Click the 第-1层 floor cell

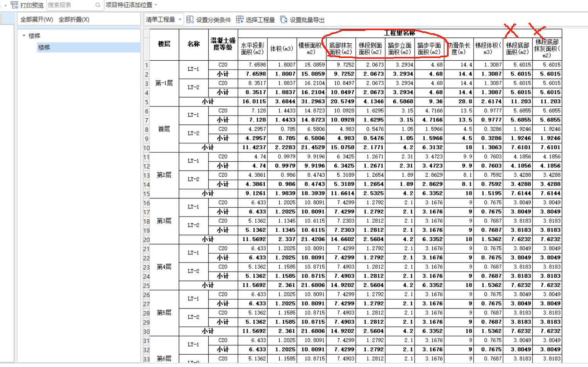164,83
